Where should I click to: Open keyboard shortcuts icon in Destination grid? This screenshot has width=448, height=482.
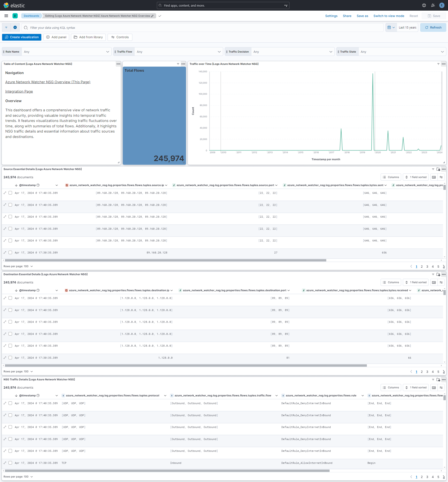[434, 282]
